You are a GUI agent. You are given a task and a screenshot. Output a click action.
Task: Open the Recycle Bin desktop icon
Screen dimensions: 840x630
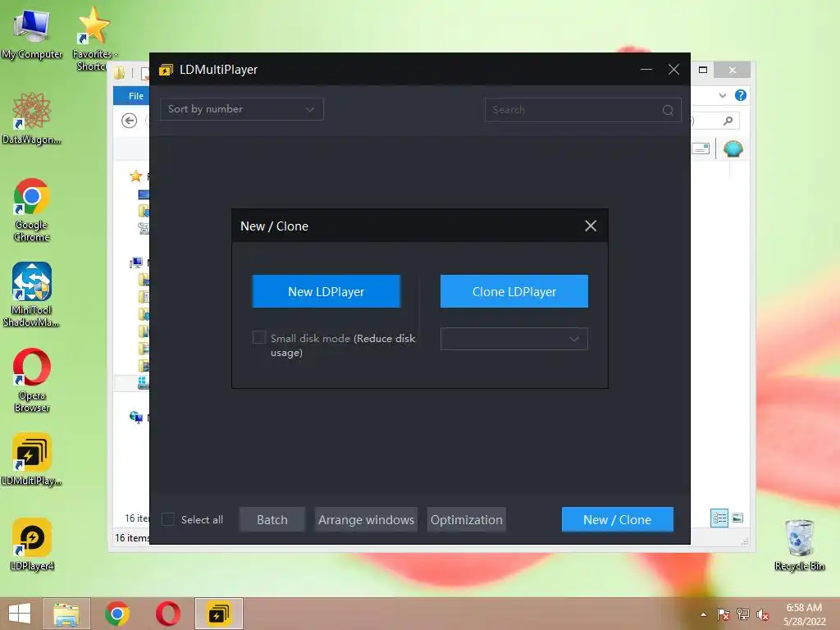799,545
